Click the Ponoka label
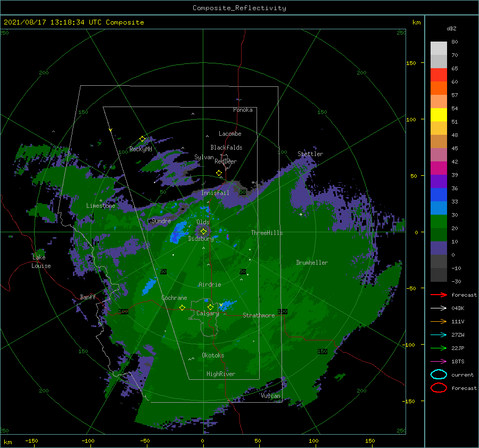The image size is (479, 448). pyautogui.click(x=243, y=110)
